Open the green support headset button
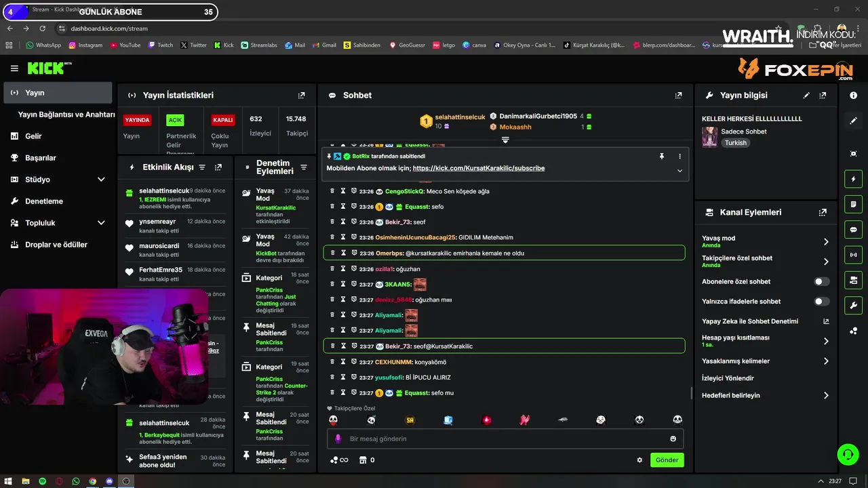Viewport: 868px width, 488px height. pos(848,454)
